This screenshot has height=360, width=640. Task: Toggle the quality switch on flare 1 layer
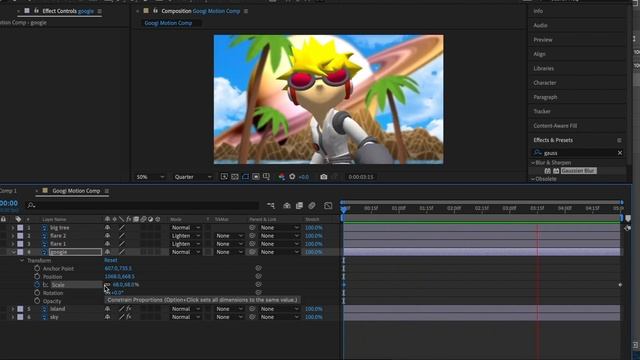(x=122, y=244)
